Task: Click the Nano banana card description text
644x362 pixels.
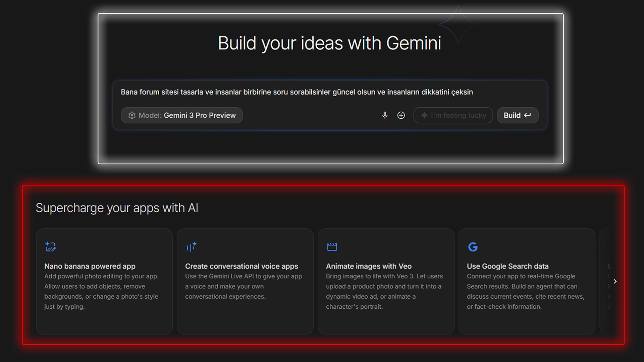Action: (x=101, y=291)
